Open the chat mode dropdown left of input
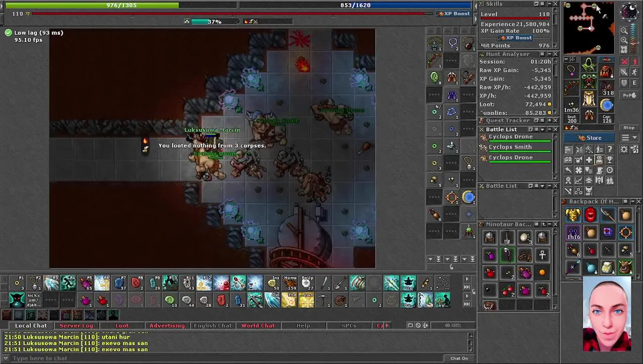643x364 pixels. [x=7, y=358]
